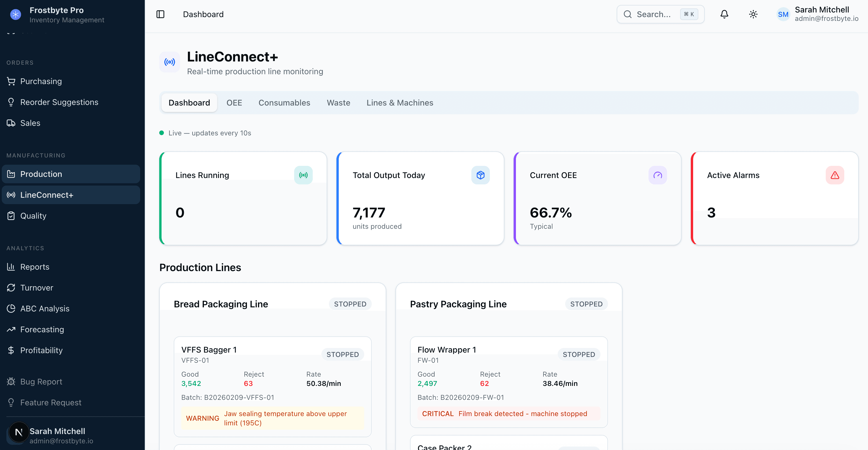Viewport: 868px width, 450px height.
Task: Open the Lines & Machines tab
Action: pos(400,103)
